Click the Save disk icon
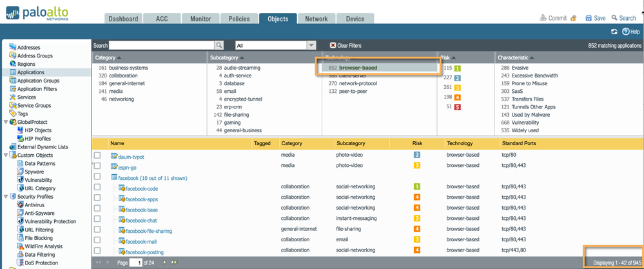644x269 pixels. click(588, 18)
